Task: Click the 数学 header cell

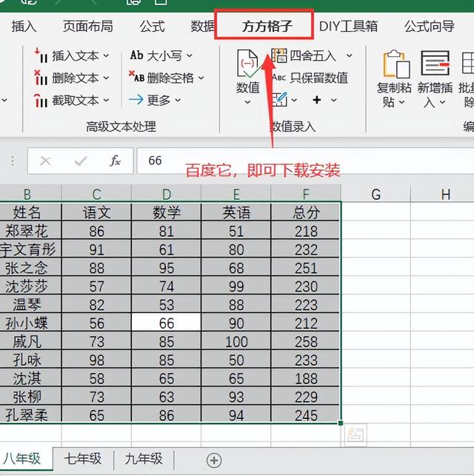Action: [x=167, y=212]
